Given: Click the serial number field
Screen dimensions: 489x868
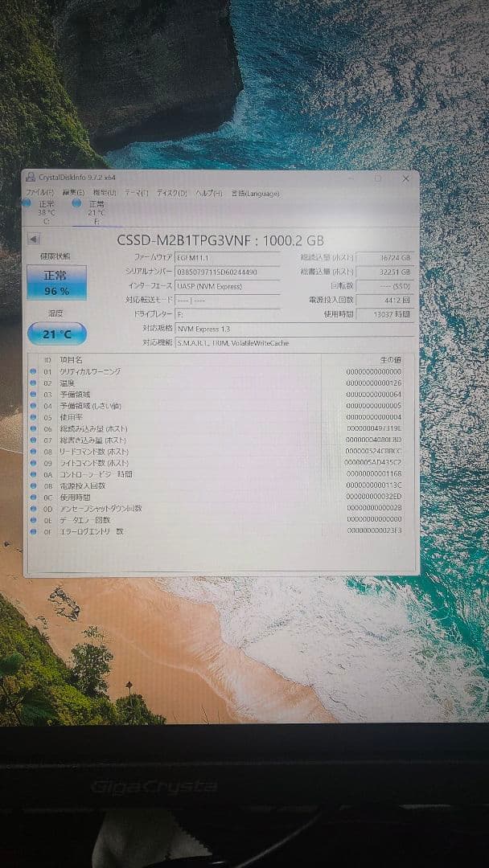Looking at the screenshot, I should (228, 272).
